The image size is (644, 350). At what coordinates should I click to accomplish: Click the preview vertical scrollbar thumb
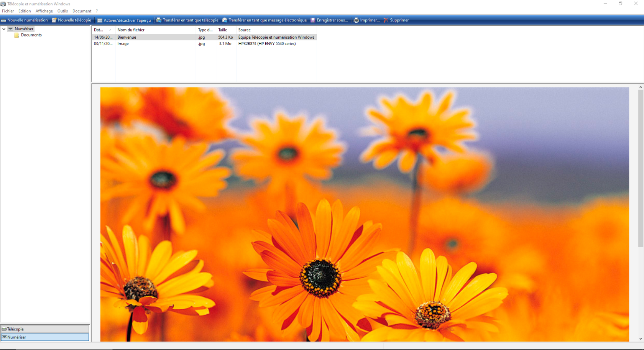pos(641,168)
